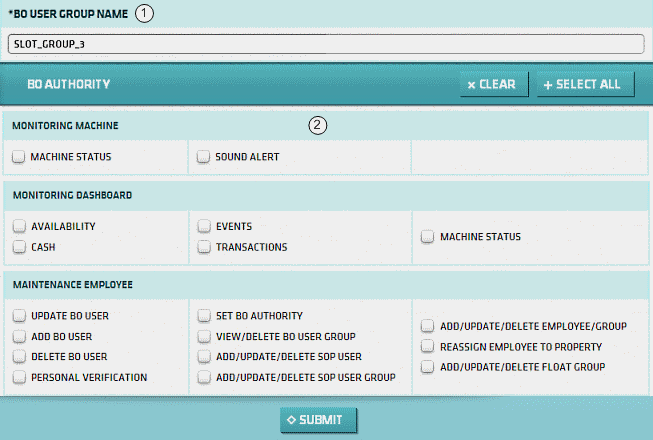Enable the Events checkbox
Image resolution: width=653 pixels, height=440 pixels.
[203, 227]
